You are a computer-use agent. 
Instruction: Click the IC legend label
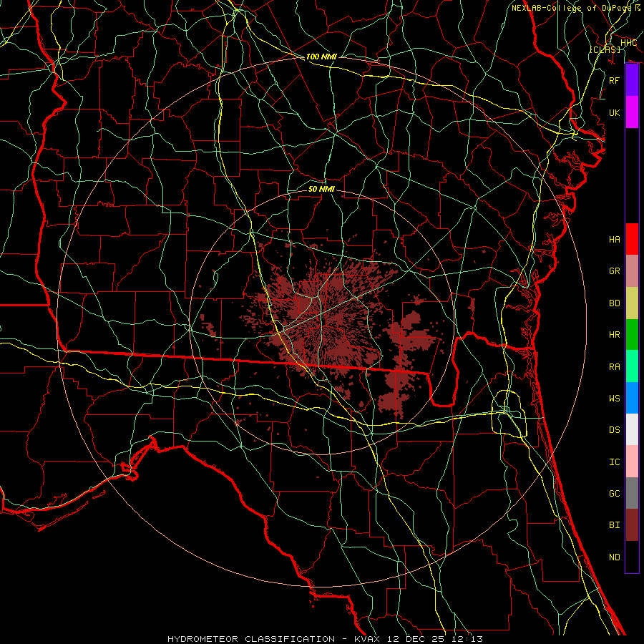click(x=615, y=462)
